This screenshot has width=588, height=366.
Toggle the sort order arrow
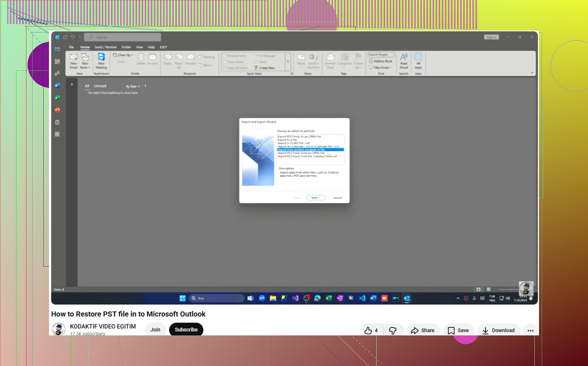pyautogui.click(x=145, y=86)
